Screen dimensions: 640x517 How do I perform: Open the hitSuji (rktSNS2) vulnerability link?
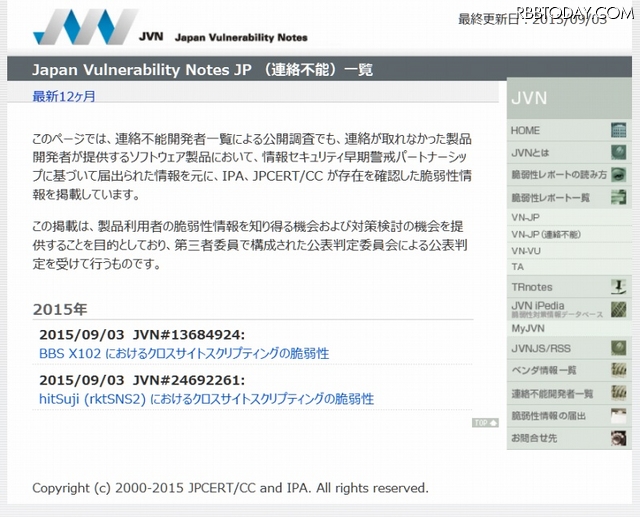click(207, 399)
